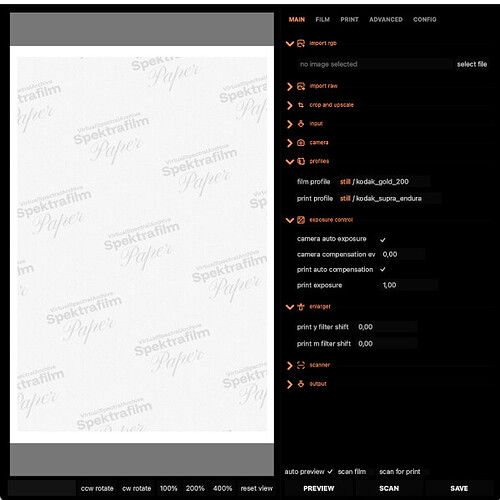Click the select file button
Image resolution: width=500 pixels, height=500 pixels.
(472, 64)
